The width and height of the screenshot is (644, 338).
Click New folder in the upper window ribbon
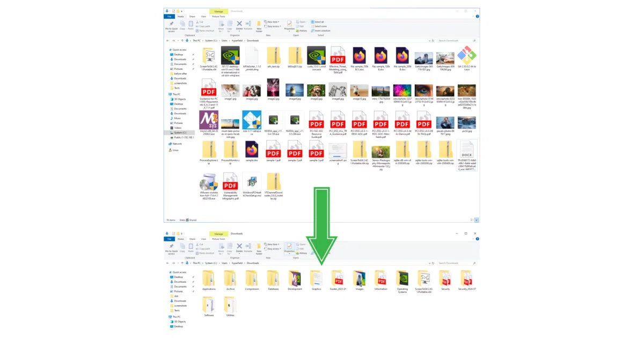click(x=259, y=26)
